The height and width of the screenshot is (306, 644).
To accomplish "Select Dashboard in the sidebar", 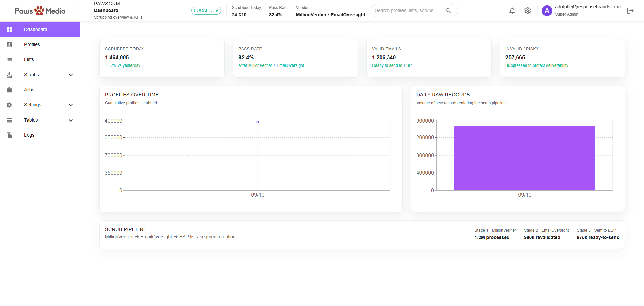I will [x=35, y=29].
